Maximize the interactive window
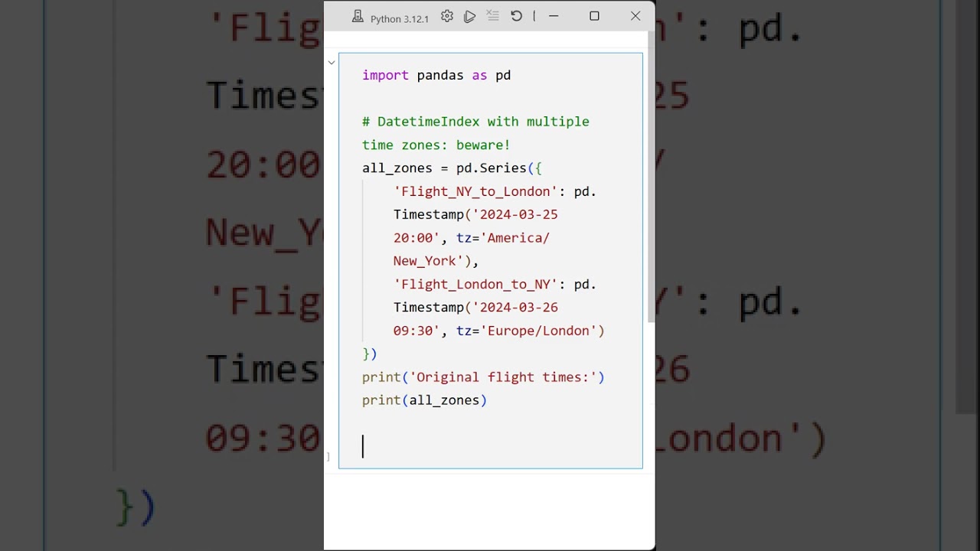The image size is (980, 551). (x=594, y=16)
